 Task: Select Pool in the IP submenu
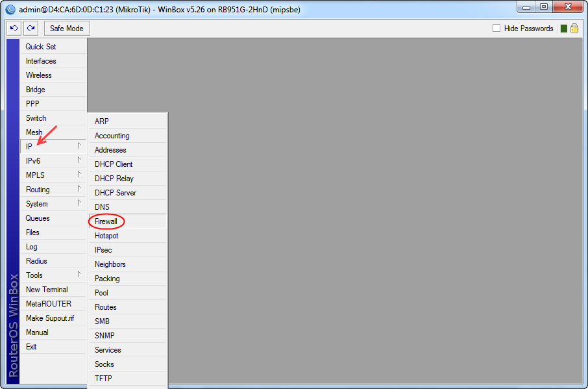click(127, 293)
